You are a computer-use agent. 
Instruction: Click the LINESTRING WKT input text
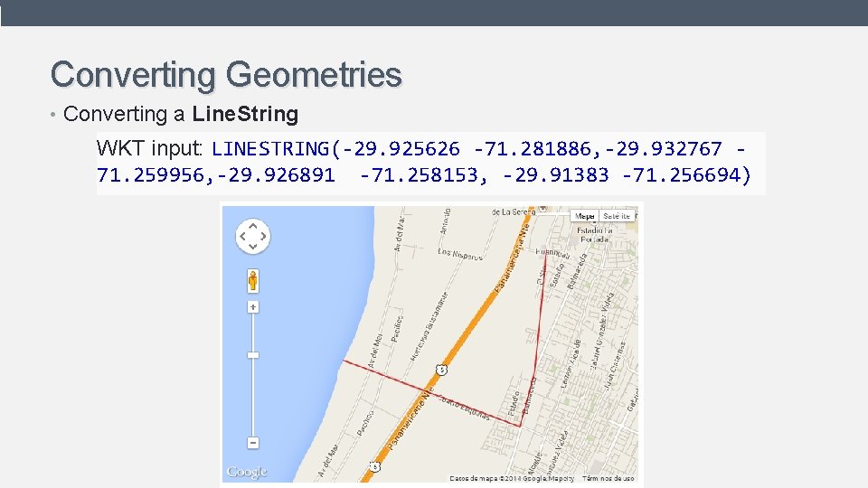[424, 162]
